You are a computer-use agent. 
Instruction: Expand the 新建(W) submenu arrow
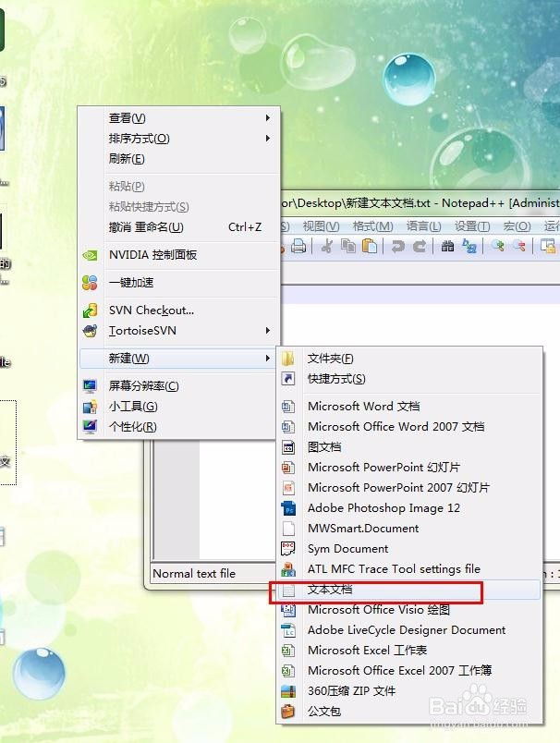click(x=268, y=359)
